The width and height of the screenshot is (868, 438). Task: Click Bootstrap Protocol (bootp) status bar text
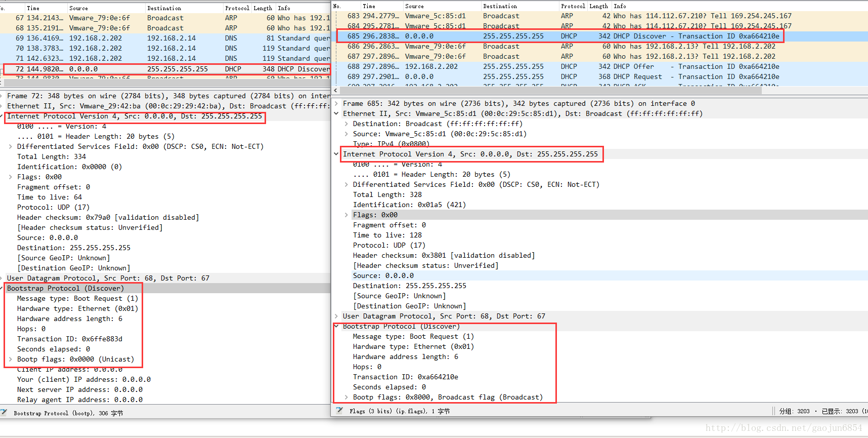click(x=68, y=413)
